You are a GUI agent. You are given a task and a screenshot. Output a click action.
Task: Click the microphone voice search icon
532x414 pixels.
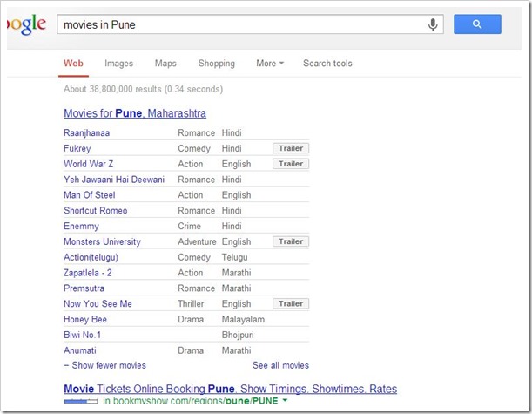coord(433,24)
